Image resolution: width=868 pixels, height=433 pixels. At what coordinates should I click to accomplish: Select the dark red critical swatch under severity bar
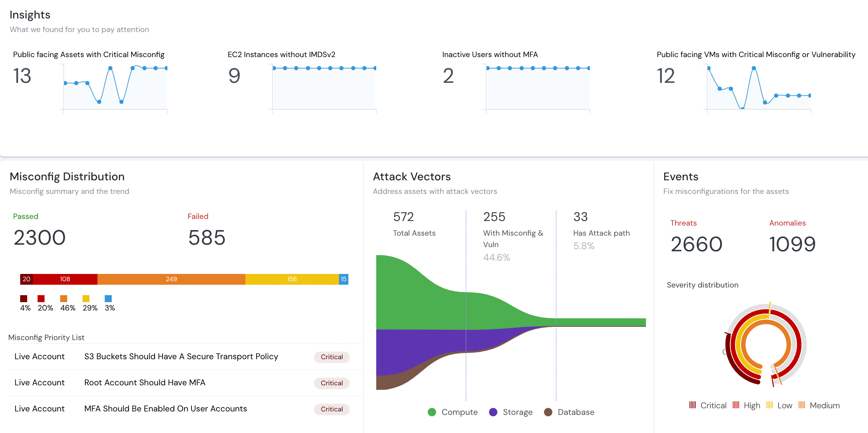(24, 299)
